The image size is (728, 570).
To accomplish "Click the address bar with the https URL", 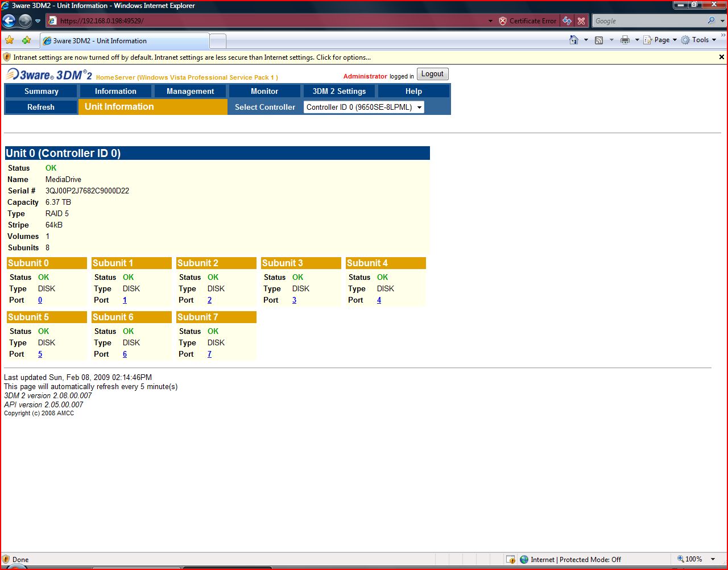I will coord(267,21).
